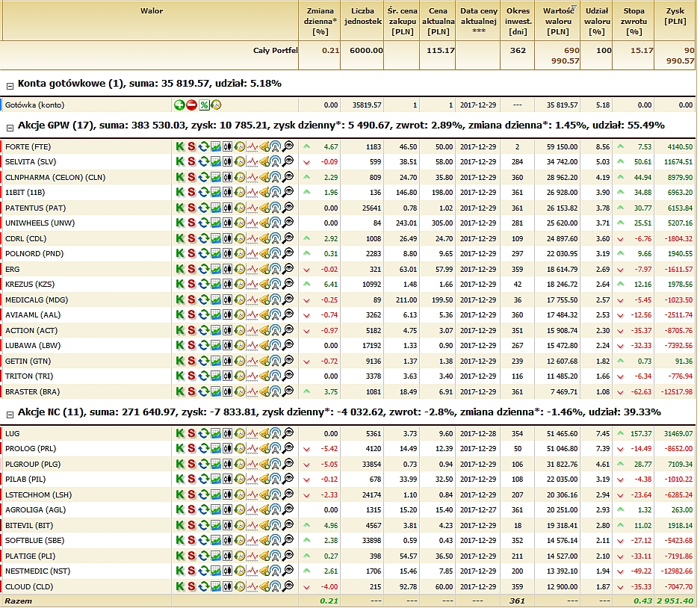This screenshot has height=608, width=700.
Task: Open the green chart icon for CLNPHARMA
Action: click(216, 177)
